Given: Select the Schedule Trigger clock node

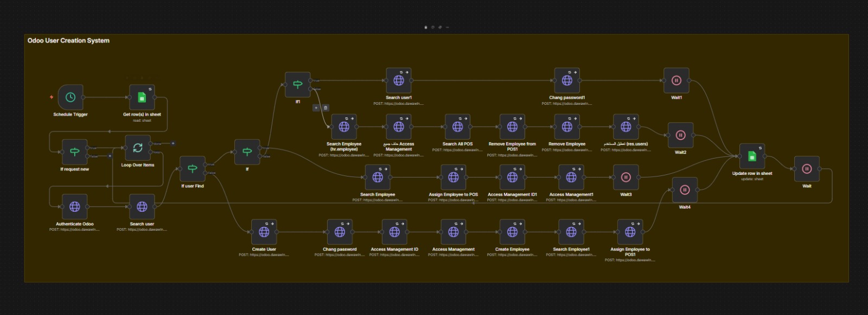Looking at the screenshot, I should click(71, 97).
